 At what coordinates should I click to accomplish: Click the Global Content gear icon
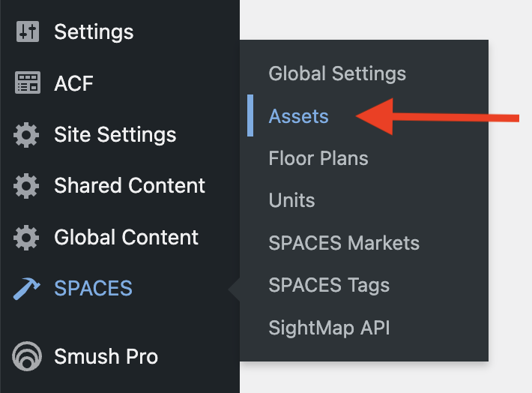pos(26,238)
